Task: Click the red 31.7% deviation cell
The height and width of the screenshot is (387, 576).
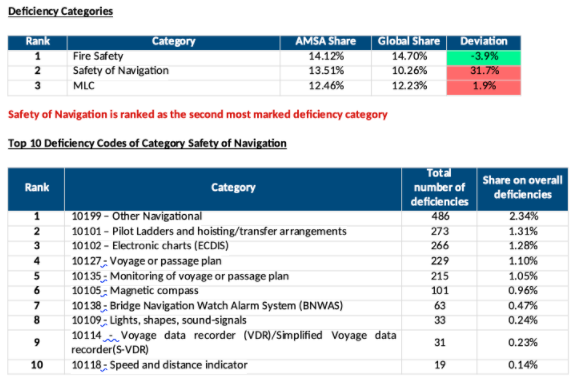Action: pyautogui.click(x=484, y=70)
